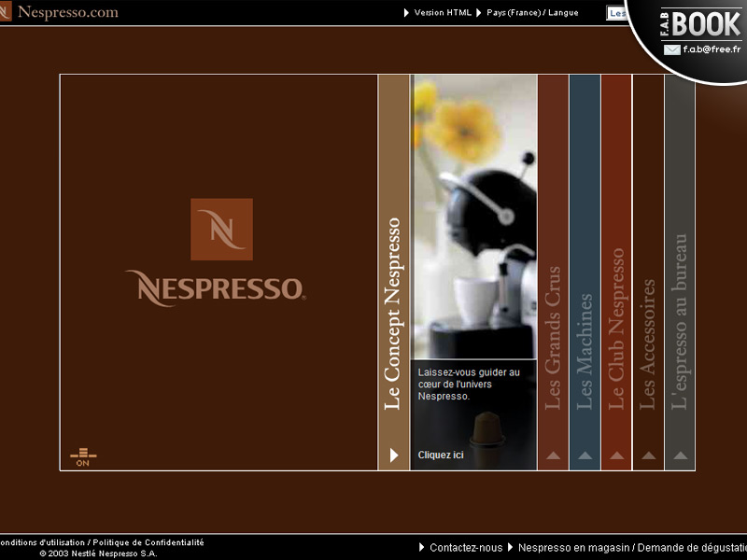Expand arrow under Les Machines
Image resolution: width=747 pixels, height=560 pixels.
click(x=585, y=455)
